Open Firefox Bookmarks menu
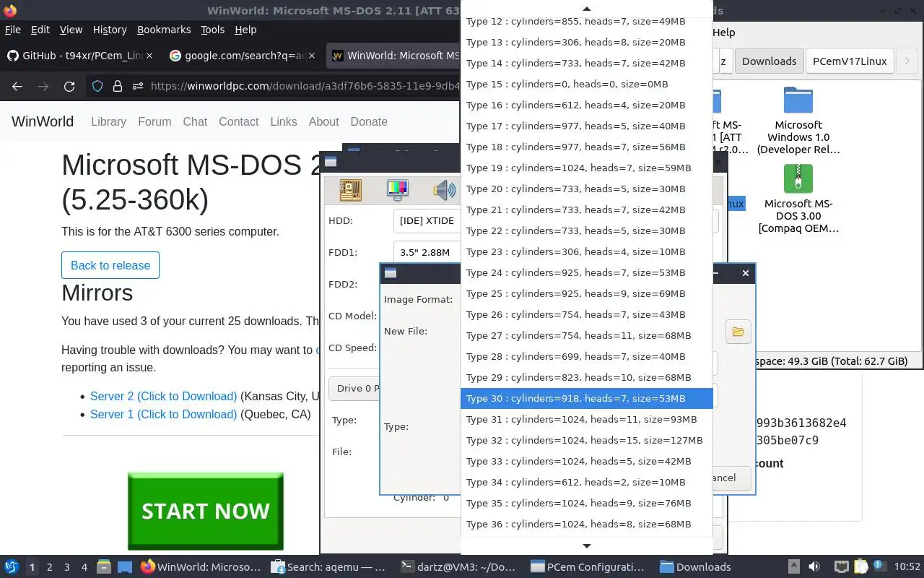 [x=164, y=30]
